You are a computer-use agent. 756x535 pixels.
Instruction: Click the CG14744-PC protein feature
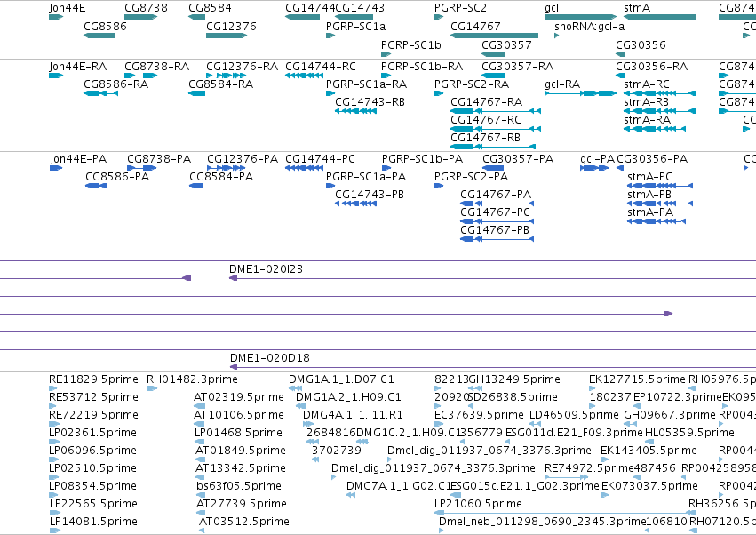pos(304,168)
